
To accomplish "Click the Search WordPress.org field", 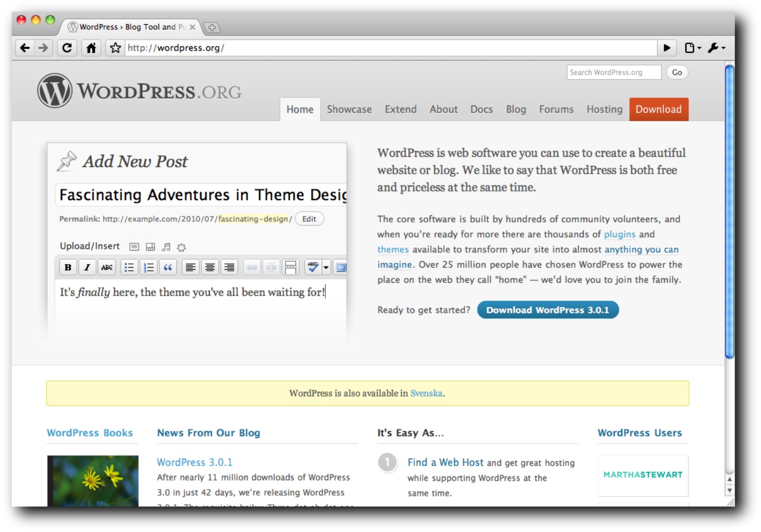I will click(614, 72).
